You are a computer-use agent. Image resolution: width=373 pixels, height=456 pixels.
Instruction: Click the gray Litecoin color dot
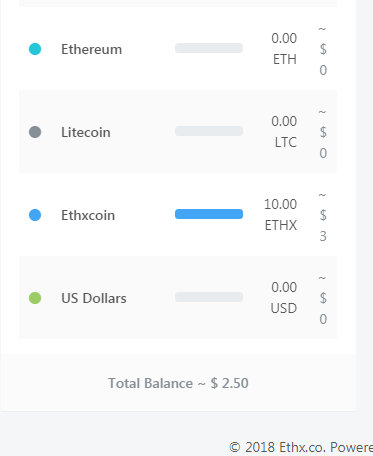click(x=35, y=132)
